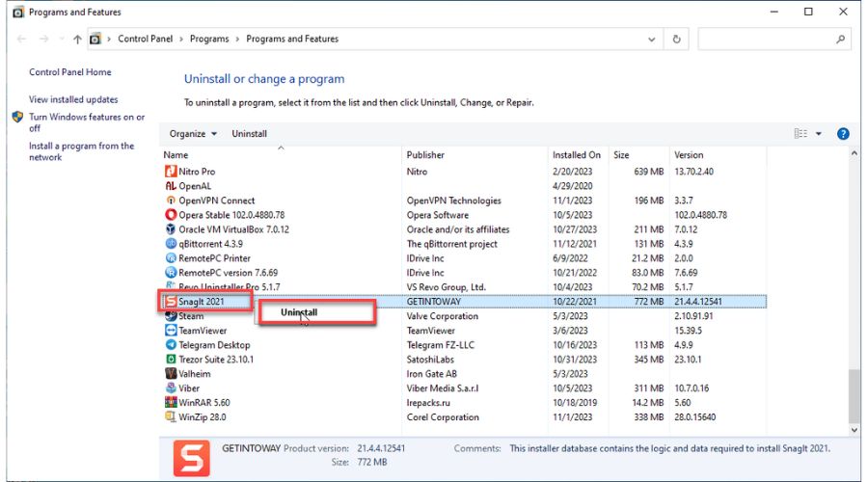Click the RemotePC version 7.6.69 icon
The height and width of the screenshot is (482, 868).
pos(171,272)
